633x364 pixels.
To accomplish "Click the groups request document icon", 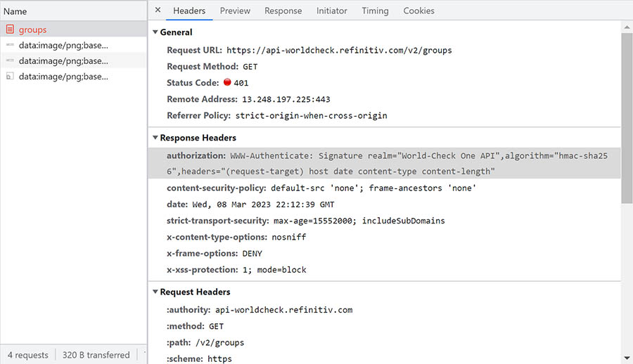I will (10, 30).
